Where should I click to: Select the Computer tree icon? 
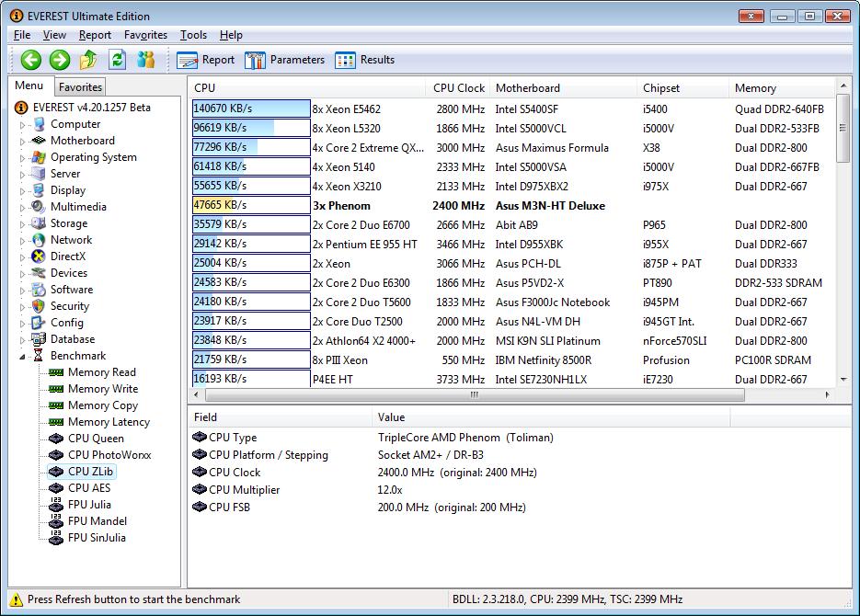click(39, 124)
